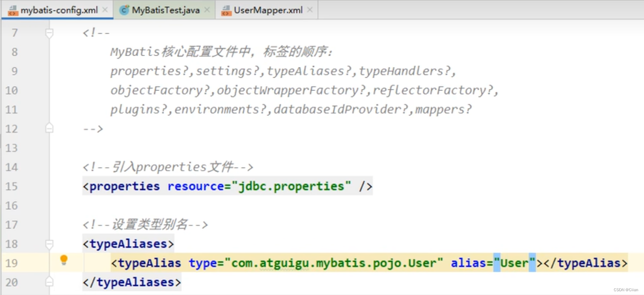Place the cursor in the properties tag name
644x295 pixels.
coord(124,186)
